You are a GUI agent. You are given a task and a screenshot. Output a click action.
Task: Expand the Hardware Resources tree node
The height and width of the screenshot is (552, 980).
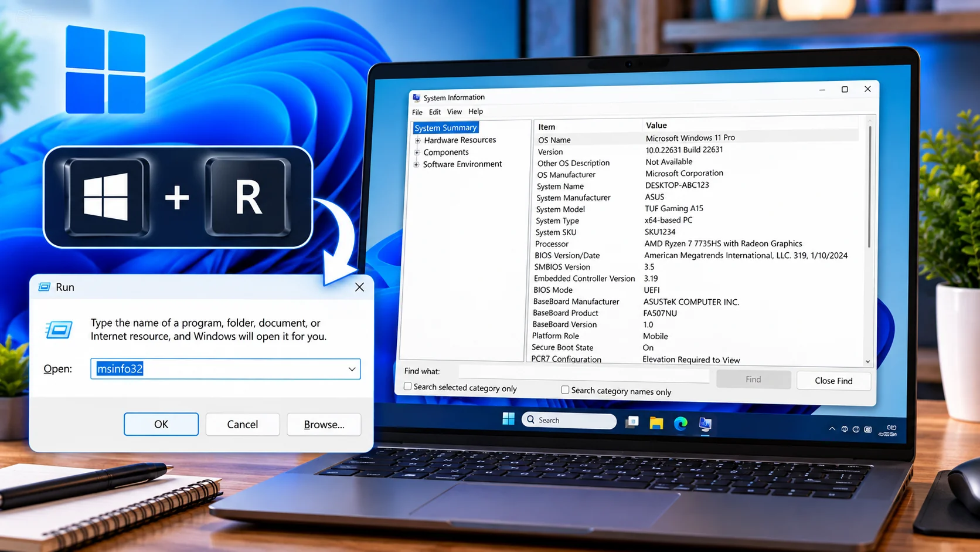[x=417, y=140]
